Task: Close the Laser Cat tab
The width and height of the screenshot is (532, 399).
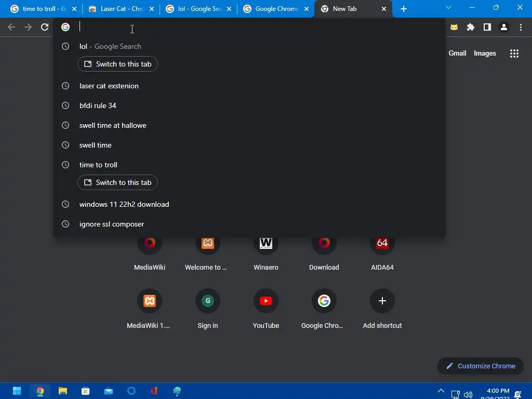Action: click(x=152, y=9)
